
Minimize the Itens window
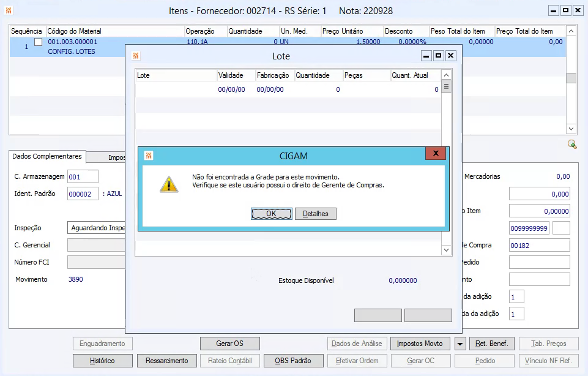(554, 10)
